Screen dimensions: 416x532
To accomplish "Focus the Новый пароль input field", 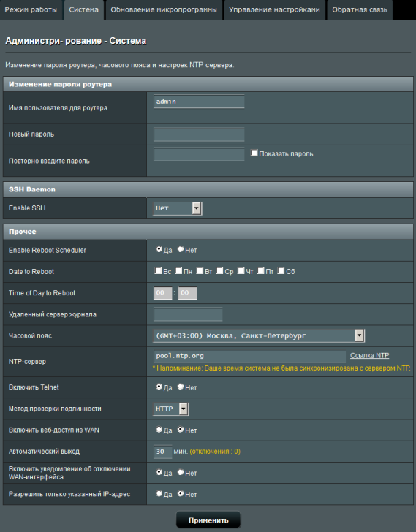I will [199, 134].
